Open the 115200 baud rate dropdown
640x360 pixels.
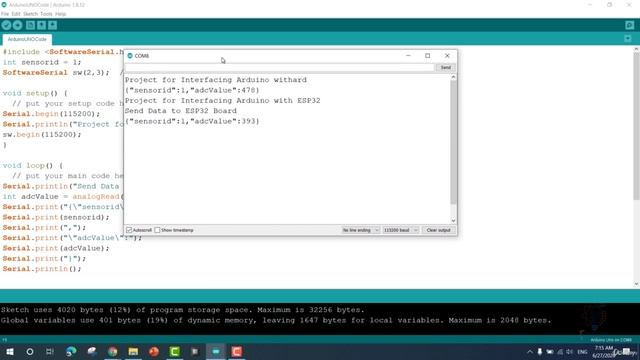click(400, 230)
